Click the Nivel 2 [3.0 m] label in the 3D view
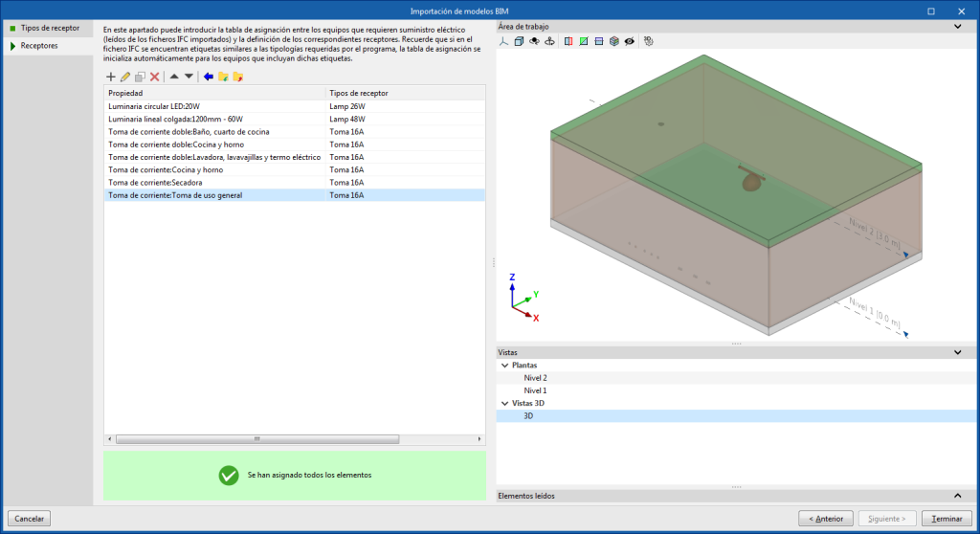 point(875,234)
